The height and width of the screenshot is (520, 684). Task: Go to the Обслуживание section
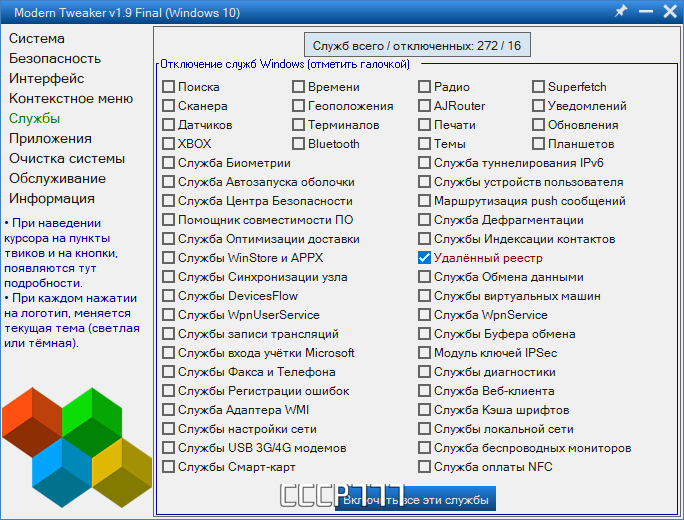click(58, 179)
